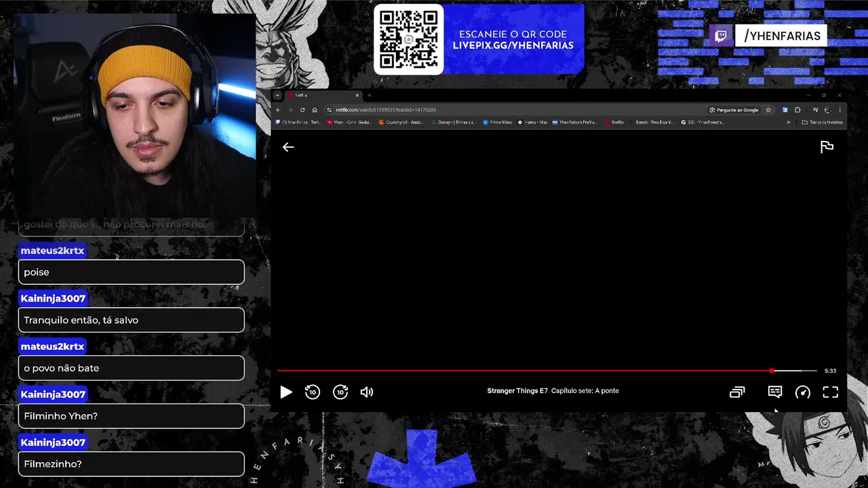Open the media controls icon

[815, 110]
